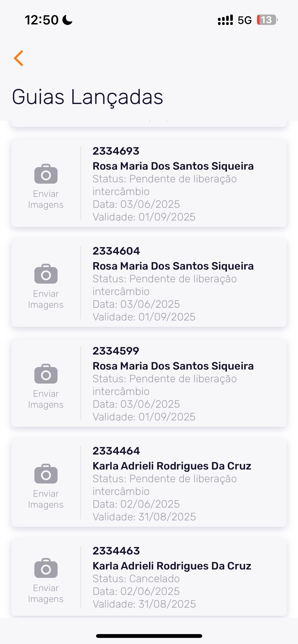The image size is (298, 644).
Task: Tap camera icon for guide 2334599
Action: [46, 374]
